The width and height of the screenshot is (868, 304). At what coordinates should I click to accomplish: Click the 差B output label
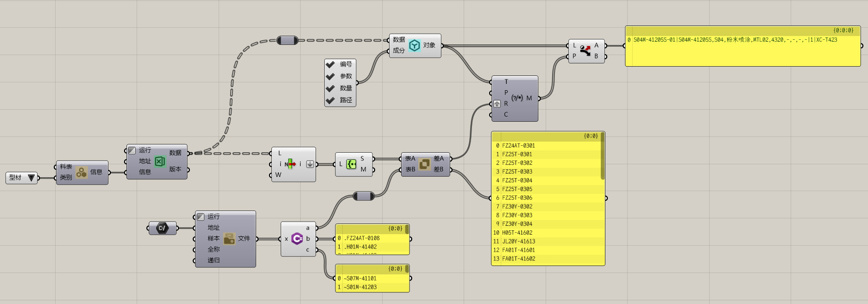439,169
